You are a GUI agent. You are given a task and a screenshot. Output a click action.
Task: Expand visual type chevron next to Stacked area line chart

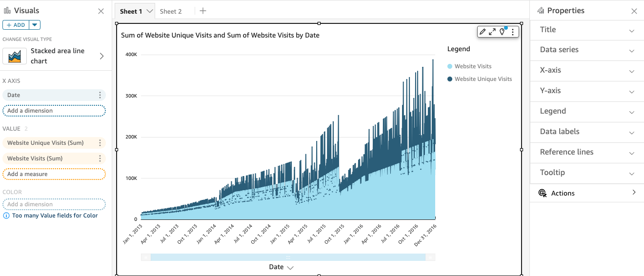coord(102,56)
